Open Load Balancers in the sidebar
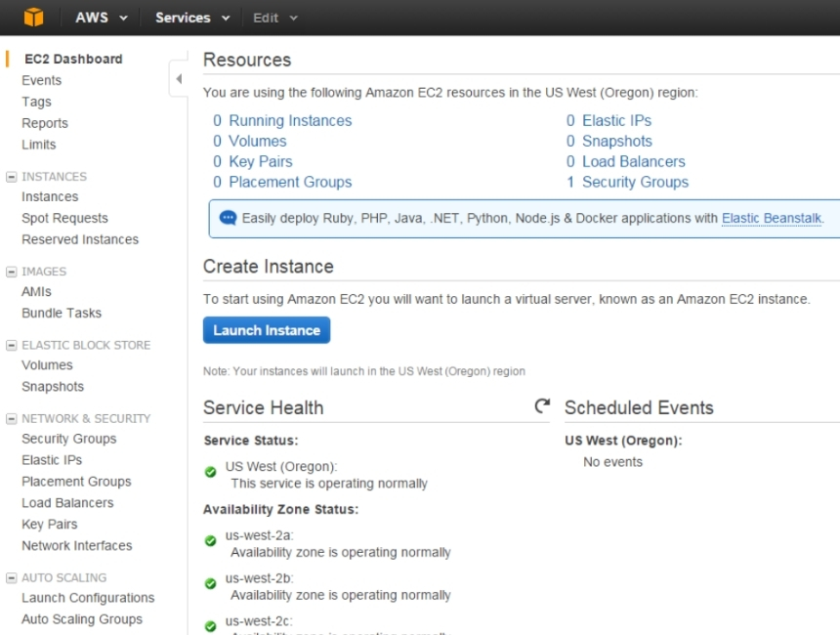 coord(67,503)
